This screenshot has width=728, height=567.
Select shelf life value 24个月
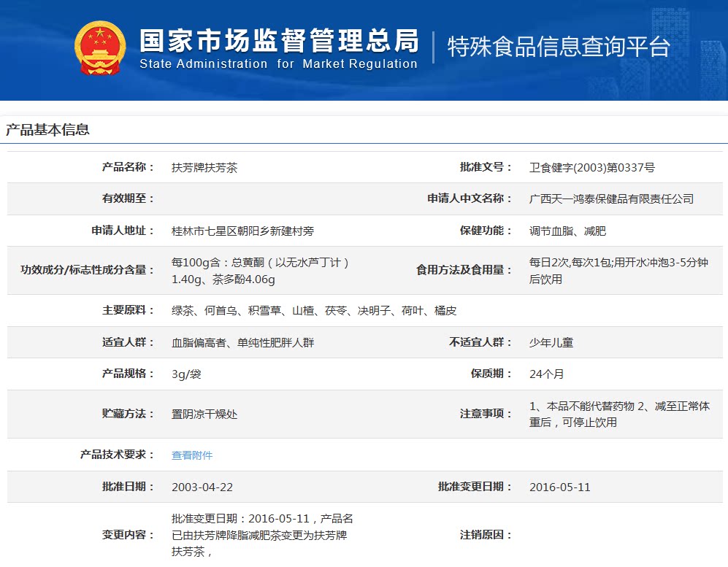pyautogui.click(x=546, y=374)
